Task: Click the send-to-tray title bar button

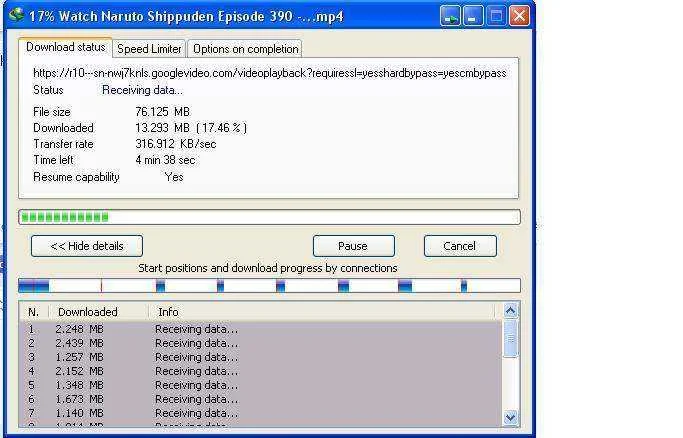Action: [450, 17]
